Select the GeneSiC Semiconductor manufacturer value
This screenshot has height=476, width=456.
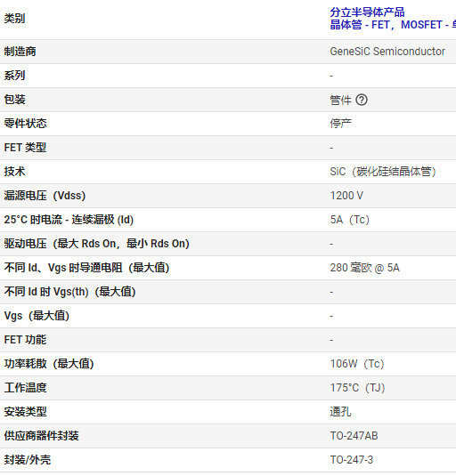(387, 52)
